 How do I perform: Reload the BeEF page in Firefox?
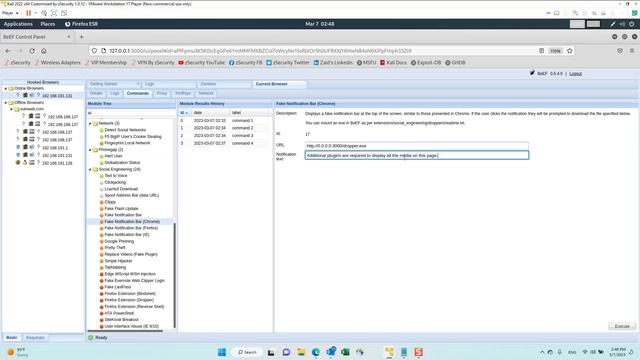[32, 51]
